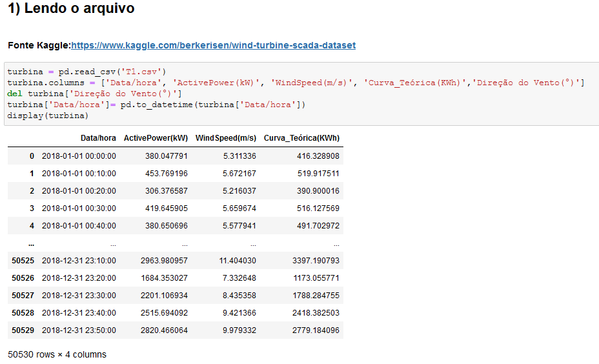Click the code cell reading T1.csv
Viewport: 599px width, 364px height.
tap(301, 94)
